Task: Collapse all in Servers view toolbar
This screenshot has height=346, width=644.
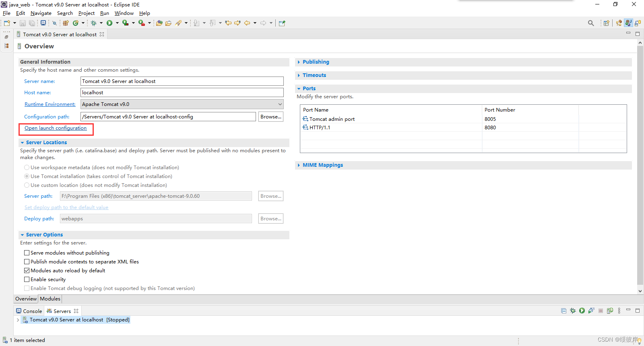Action: [x=563, y=311]
